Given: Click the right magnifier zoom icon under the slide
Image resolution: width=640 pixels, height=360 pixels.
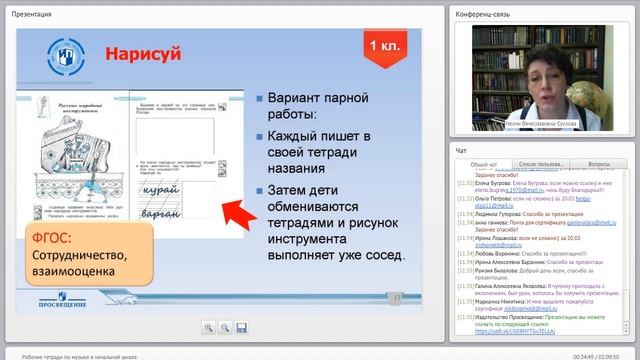Looking at the screenshot, I should [225, 328].
